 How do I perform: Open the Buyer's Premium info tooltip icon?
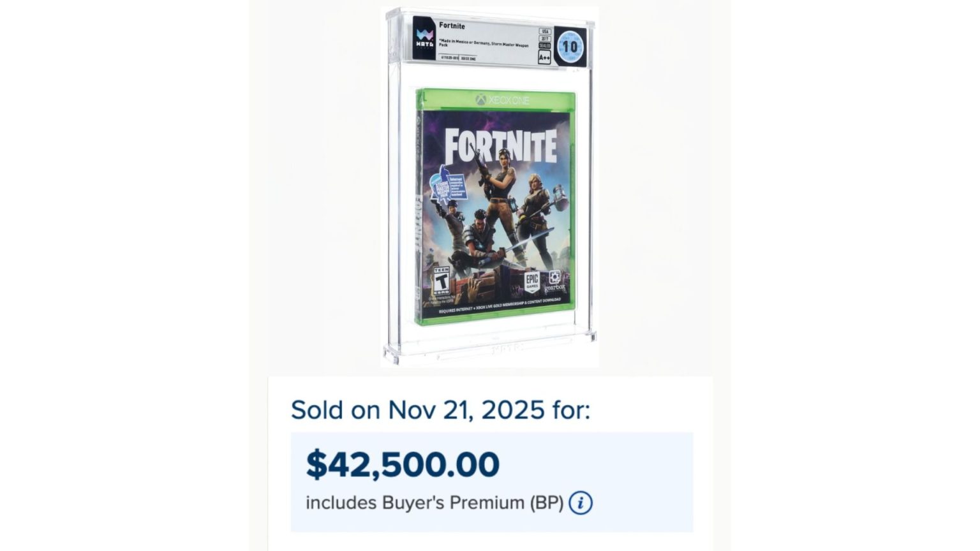click(x=579, y=503)
